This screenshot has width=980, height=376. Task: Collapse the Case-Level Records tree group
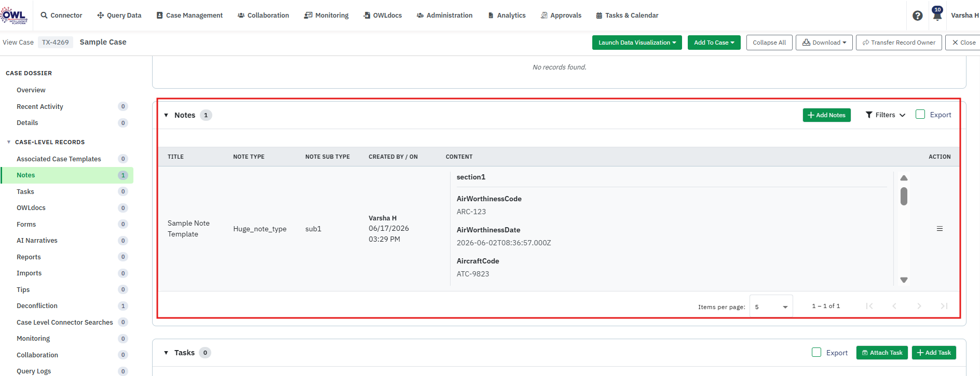pos(9,142)
